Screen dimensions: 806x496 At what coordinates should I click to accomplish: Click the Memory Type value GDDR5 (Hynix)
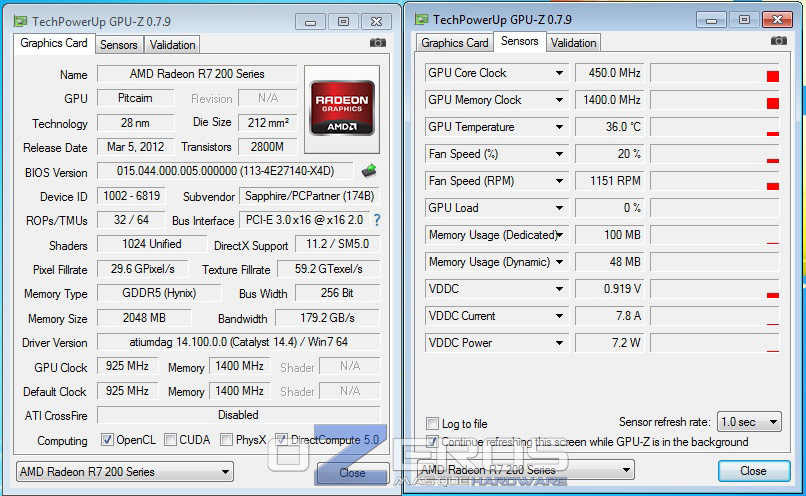159,293
